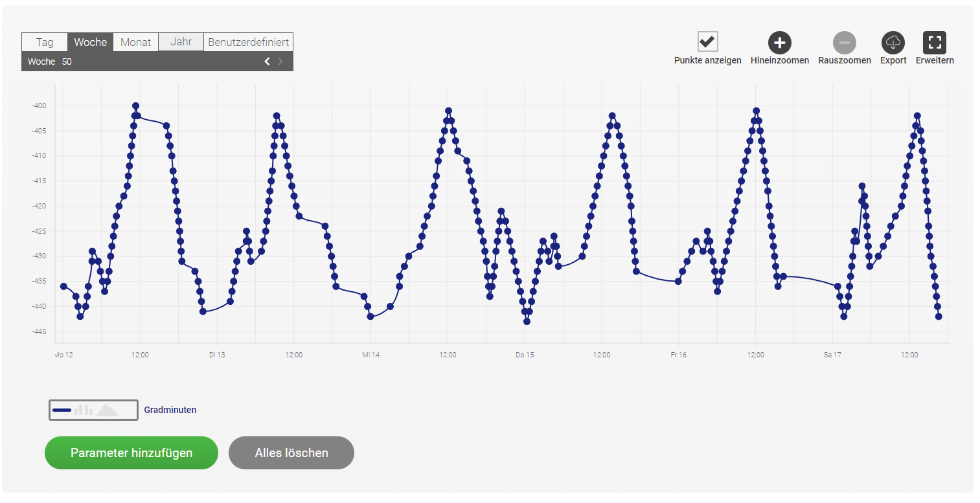Select bar chart style in Gradminuten legend

point(84,410)
